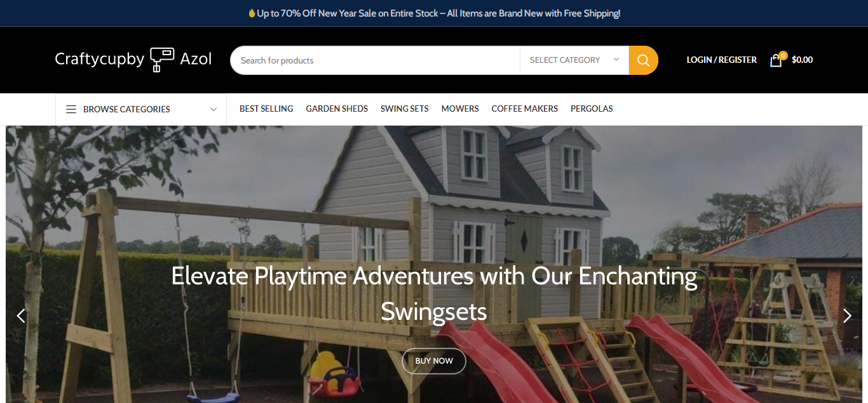The width and height of the screenshot is (868, 403).
Task: Click the Craftycupby Azol logo
Action: click(133, 60)
